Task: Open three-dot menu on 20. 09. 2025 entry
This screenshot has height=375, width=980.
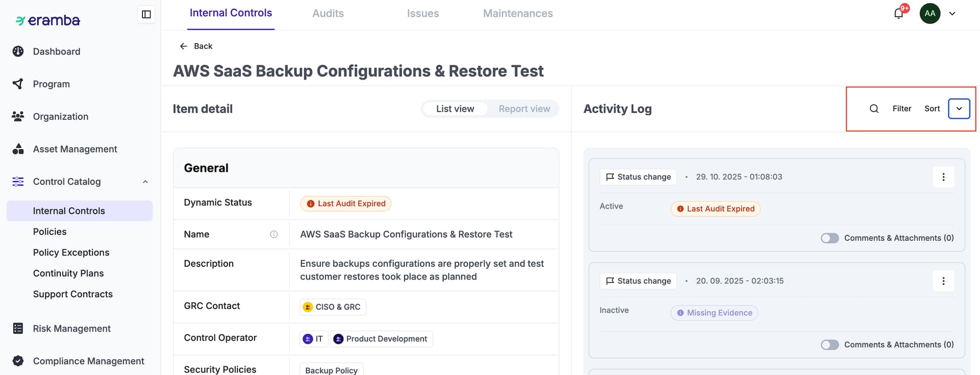Action: click(943, 281)
